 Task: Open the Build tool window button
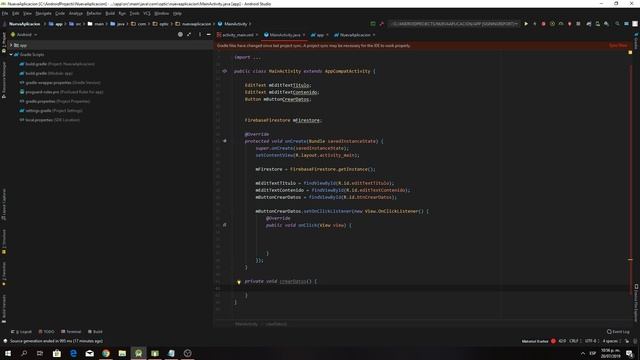point(96,331)
